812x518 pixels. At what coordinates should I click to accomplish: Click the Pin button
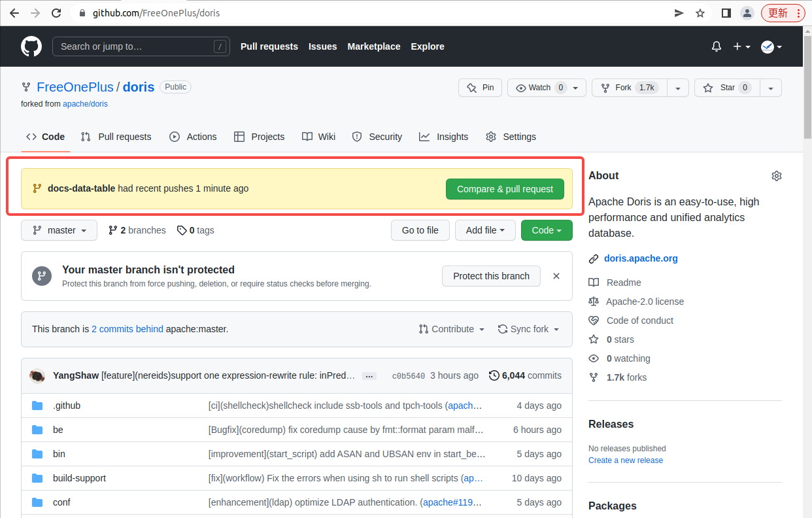point(481,88)
